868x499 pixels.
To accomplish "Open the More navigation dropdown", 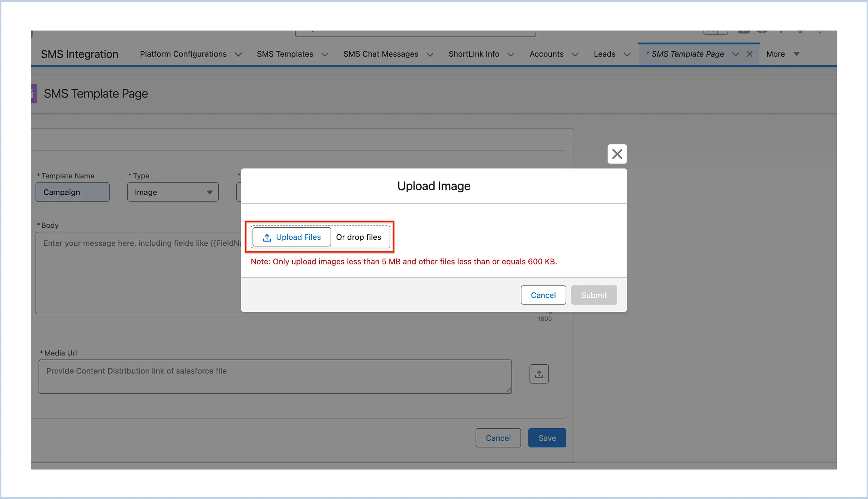I will pyautogui.click(x=783, y=54).
